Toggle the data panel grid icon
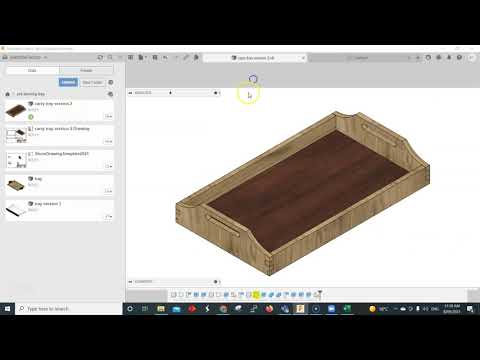Screen dimensions: 480x360 131,58
